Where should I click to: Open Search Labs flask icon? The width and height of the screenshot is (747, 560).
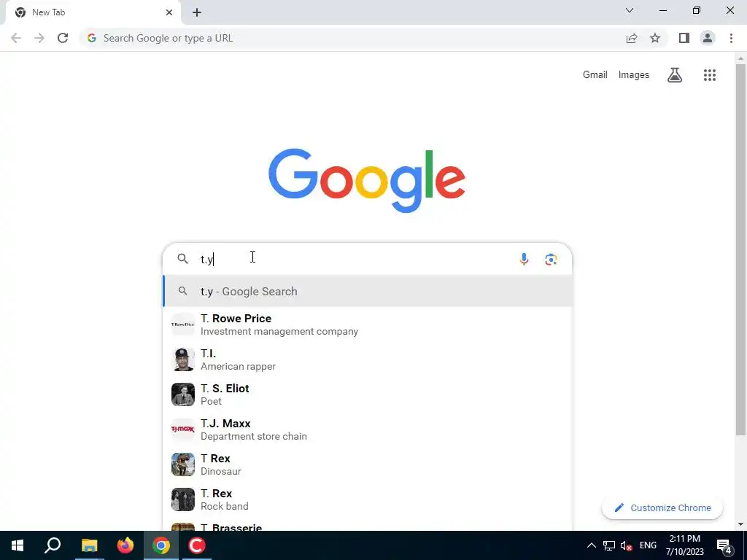(675, 75)
